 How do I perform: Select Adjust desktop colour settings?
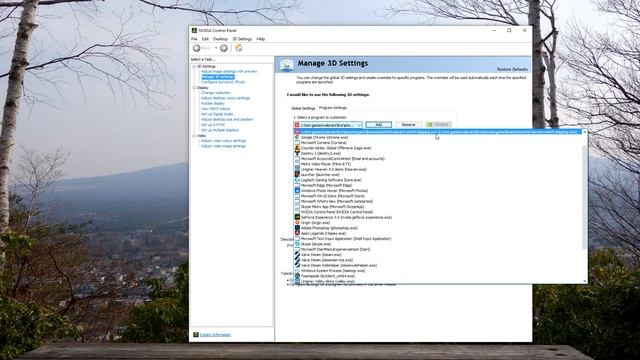coord(225,98)
